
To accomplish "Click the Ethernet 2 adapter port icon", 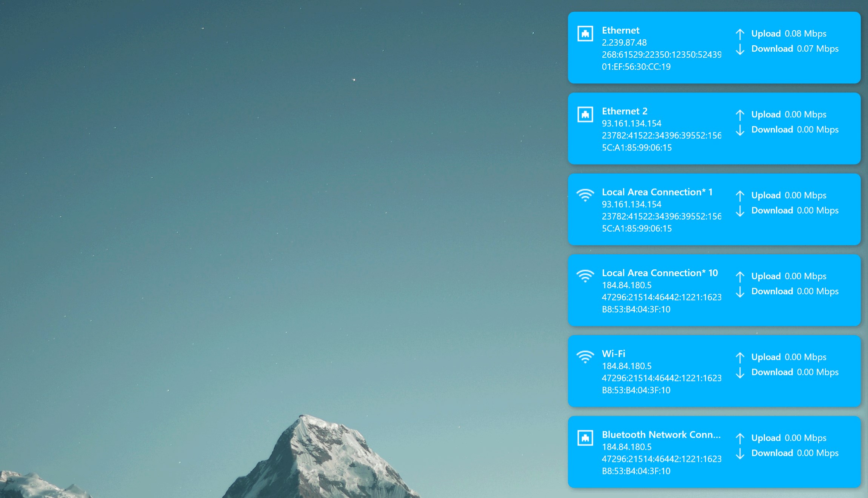I will pyautogui.click(x=585, y=114).
